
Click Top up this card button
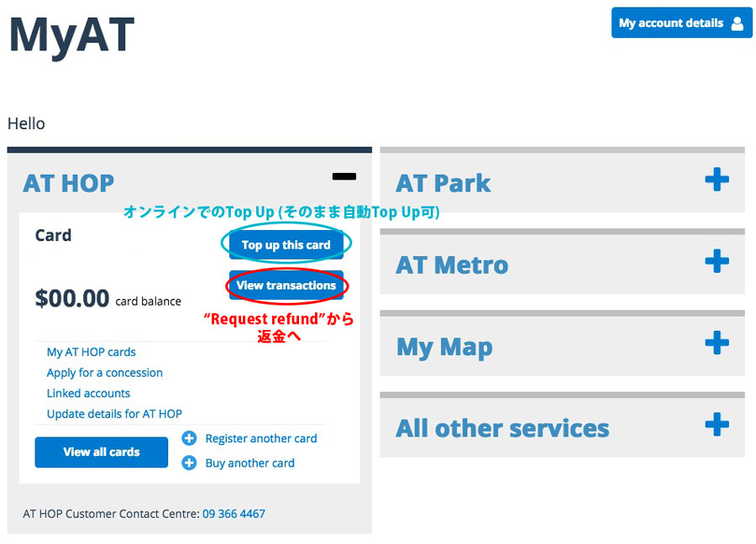pos(286,245)
